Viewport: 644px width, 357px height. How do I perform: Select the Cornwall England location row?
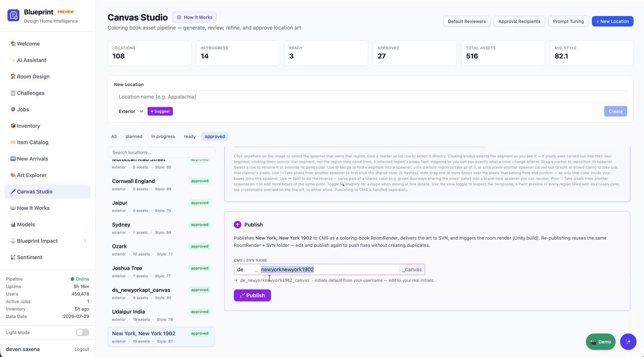(161, 184)
